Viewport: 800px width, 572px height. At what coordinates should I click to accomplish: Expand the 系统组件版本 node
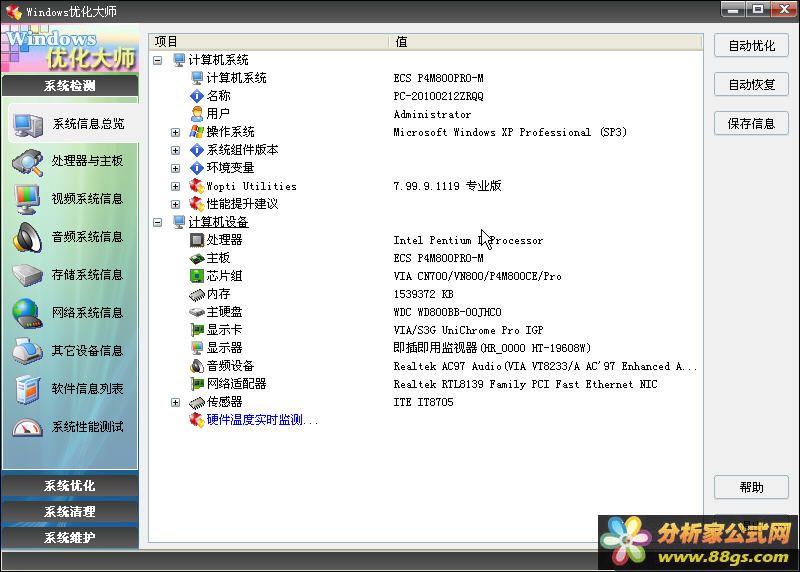pyautogui.click(x=176, y=151)
